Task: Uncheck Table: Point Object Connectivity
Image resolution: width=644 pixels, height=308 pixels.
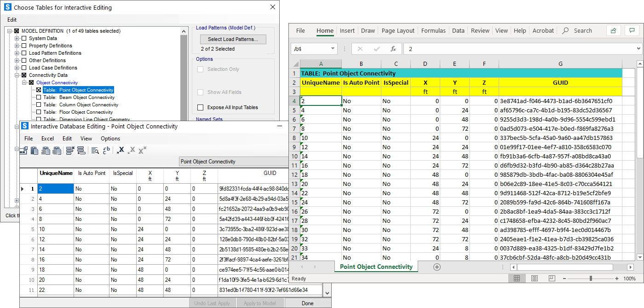Action: click(39, 90)
